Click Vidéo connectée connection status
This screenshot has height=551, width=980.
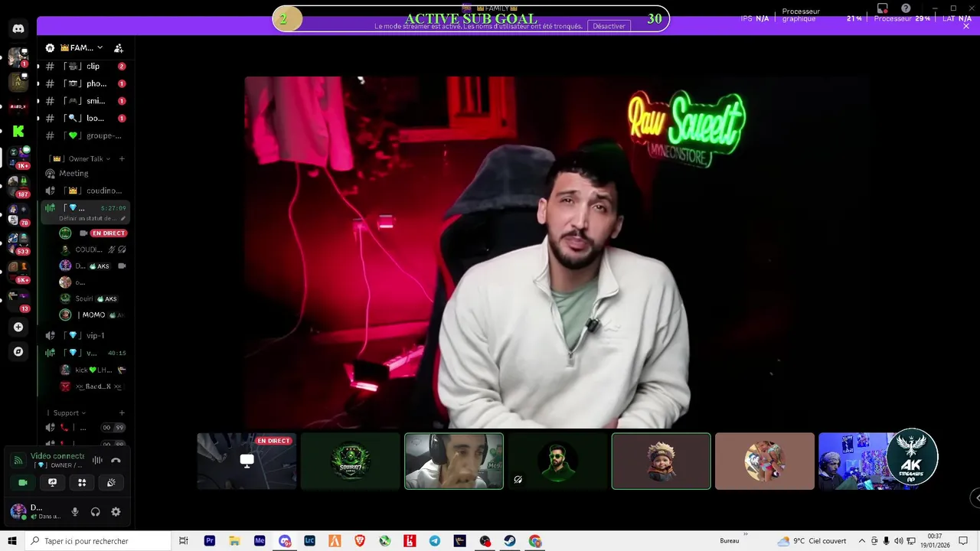coord(57,456)
